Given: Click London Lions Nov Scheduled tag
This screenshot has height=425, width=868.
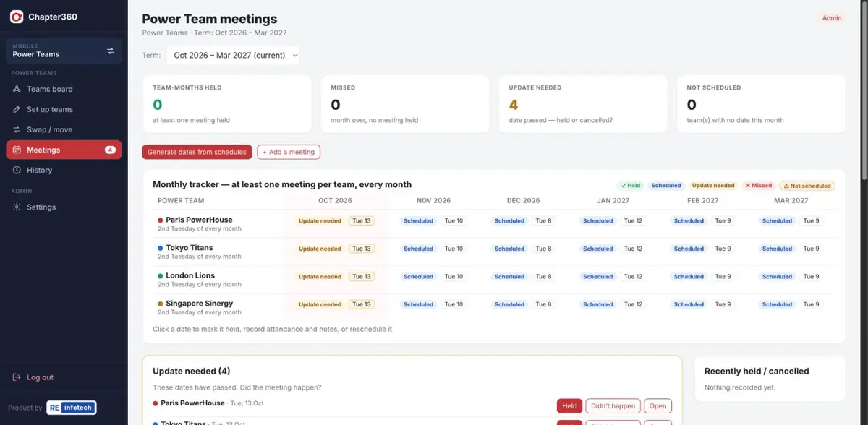Looking at the screenshot, I should coord(418,277).
